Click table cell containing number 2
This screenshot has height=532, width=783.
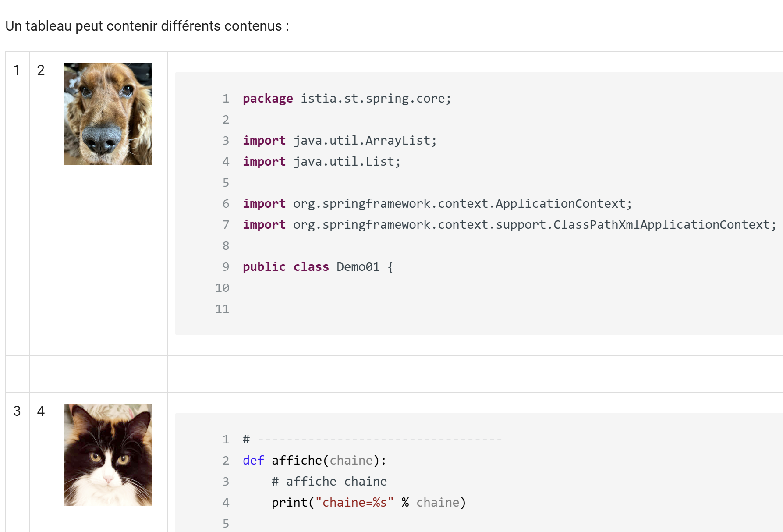(x=41, y=70)
